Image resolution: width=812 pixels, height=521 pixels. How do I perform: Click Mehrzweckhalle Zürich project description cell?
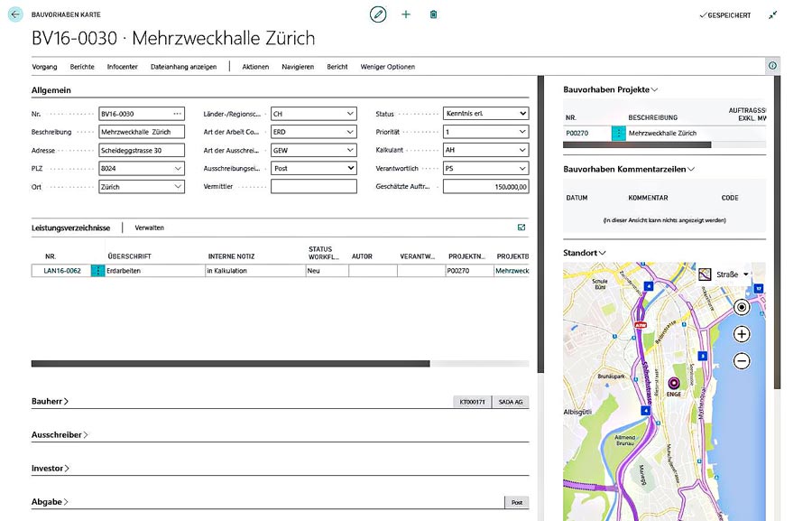(x=662, y=134)
